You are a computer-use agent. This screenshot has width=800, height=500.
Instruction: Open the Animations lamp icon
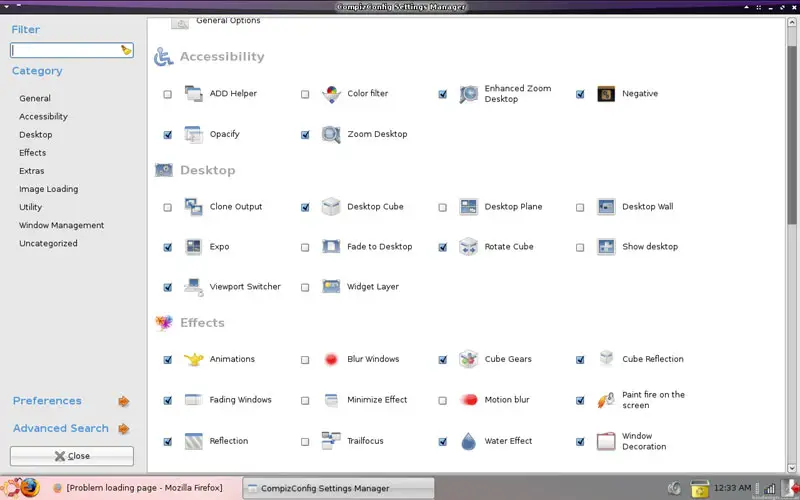pyautogui.click(x=193, y=359)
